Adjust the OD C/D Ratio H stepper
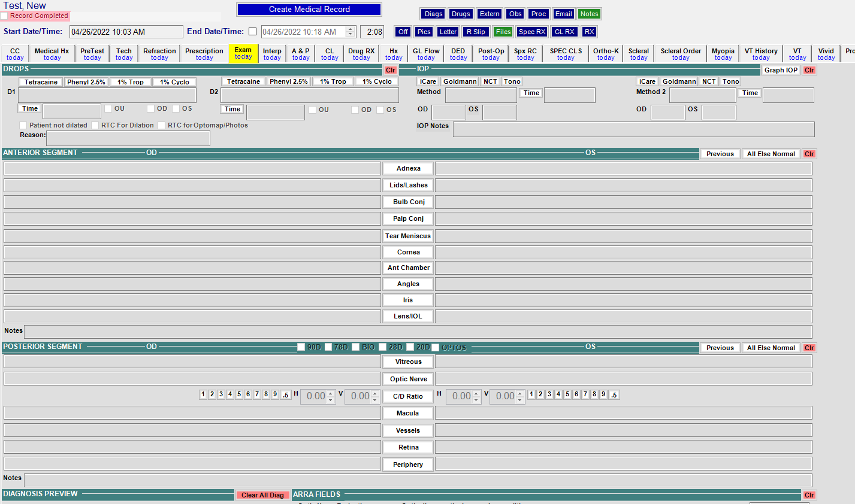Image resolution: width=855 pixels, height=504 pixels. (330, 396)
